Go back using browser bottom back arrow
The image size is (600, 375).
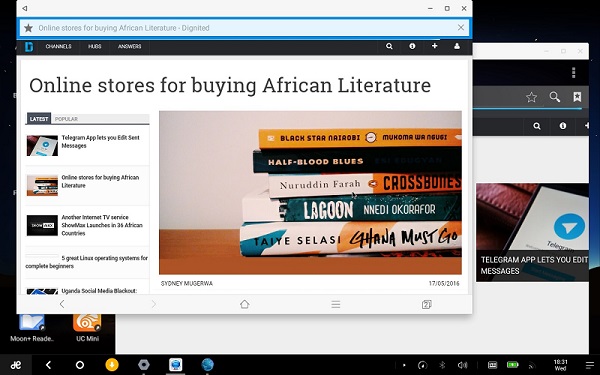[x=62, y=304]
